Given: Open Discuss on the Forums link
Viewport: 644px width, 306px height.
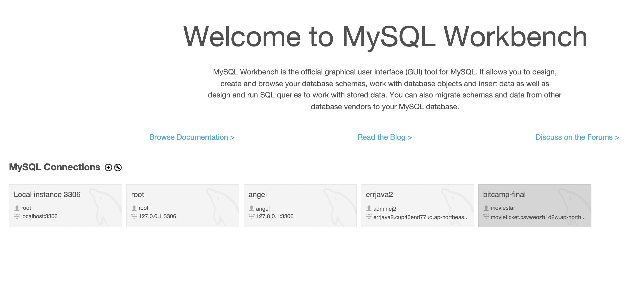Looking at the screenshot, I should tap(577, 137).
